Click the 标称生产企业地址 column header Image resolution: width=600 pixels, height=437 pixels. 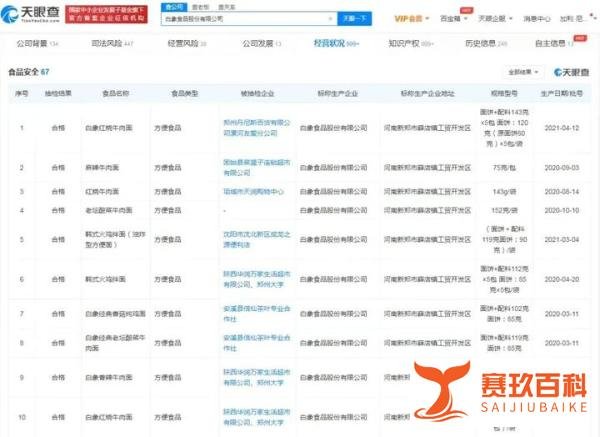tap(427, 93)
